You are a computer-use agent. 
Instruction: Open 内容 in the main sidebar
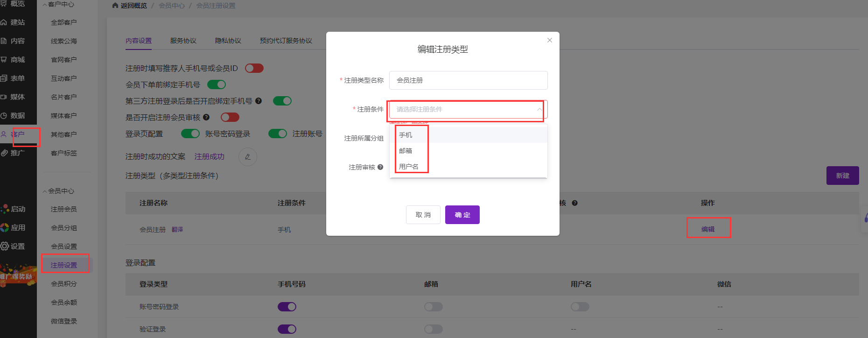13,41
